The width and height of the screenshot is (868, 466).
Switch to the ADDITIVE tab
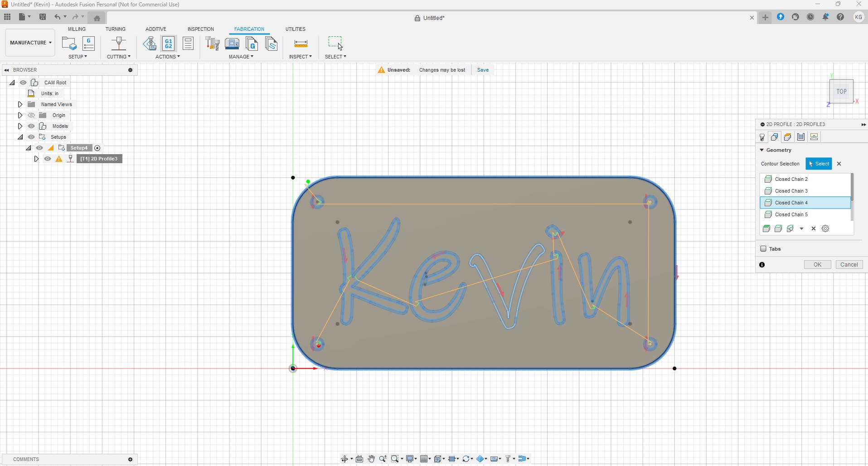[156, 29]
